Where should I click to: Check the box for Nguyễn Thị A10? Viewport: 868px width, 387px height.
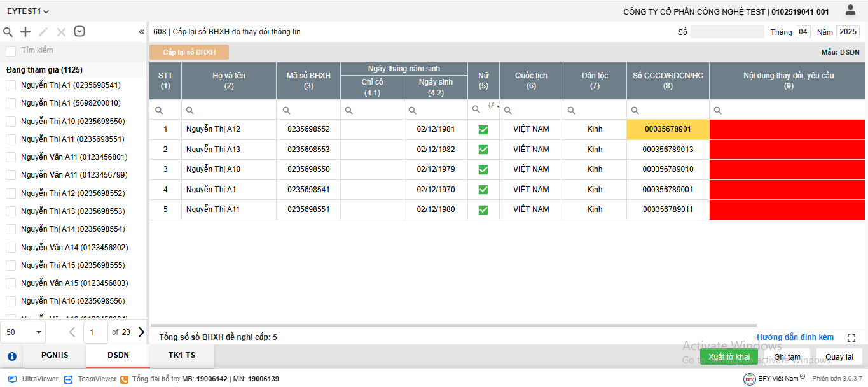pyautogui.click(x=11, y=122)
